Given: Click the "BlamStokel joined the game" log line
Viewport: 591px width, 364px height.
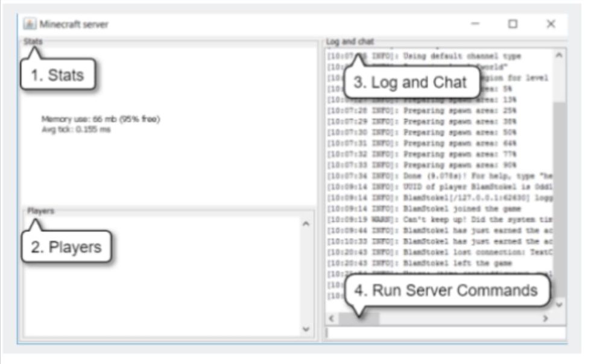Looking at the screenshot, I should tap(423, 209).
